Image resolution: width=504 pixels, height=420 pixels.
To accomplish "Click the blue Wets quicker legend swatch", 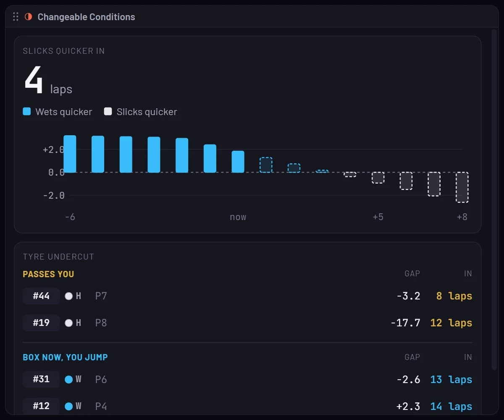I will coord(27,112).
